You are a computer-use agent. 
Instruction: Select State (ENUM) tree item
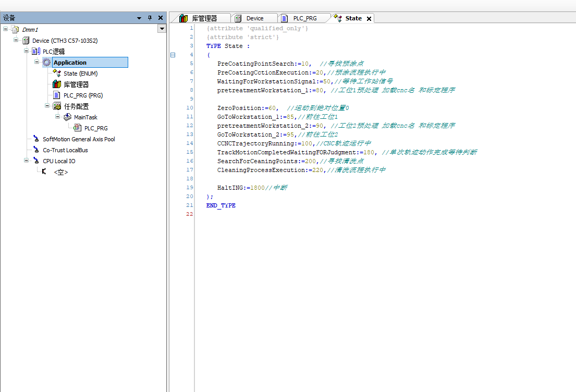coord(80,73)
